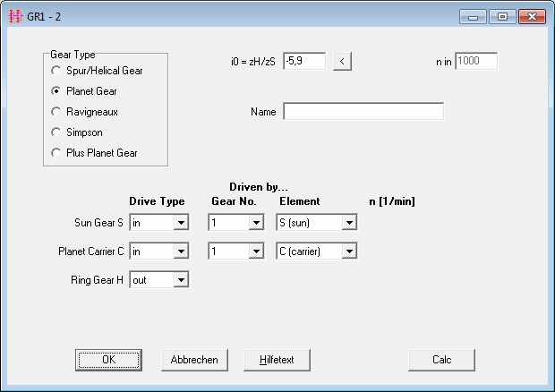
Task: Select the Spur/Helical Gear radio button
Action: tap(57, 70)
